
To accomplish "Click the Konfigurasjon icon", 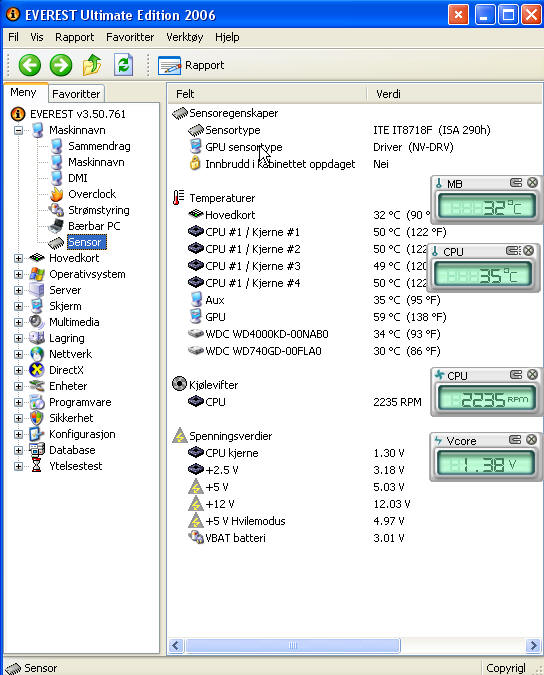I will [x=37, y=434].
